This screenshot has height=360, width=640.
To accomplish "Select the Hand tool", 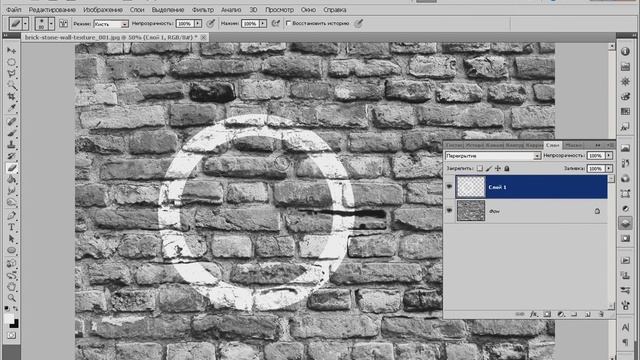I will coord(11,286).
